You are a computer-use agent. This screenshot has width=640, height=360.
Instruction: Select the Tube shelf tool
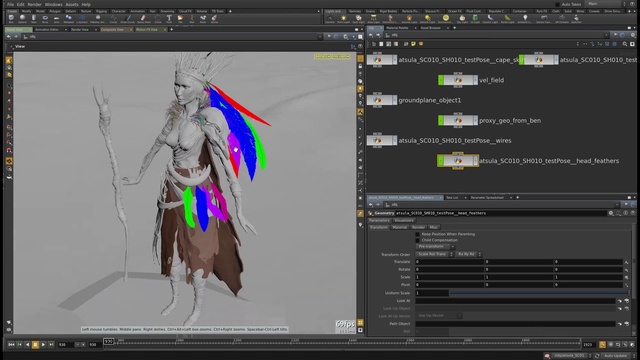(x=34, y=18)
